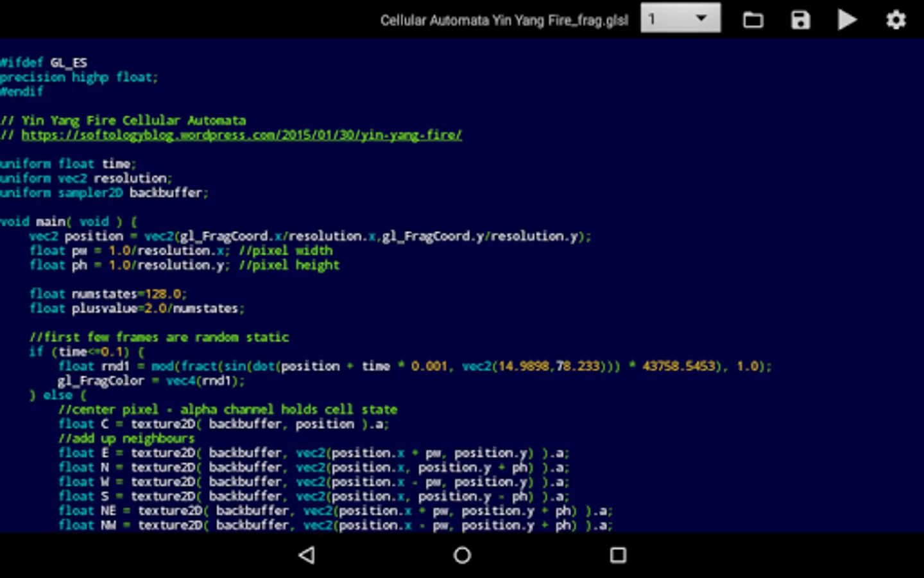This screenshot has width=924, height=578.
Task: Open settings via the gear icon
Action: [896, 20]
